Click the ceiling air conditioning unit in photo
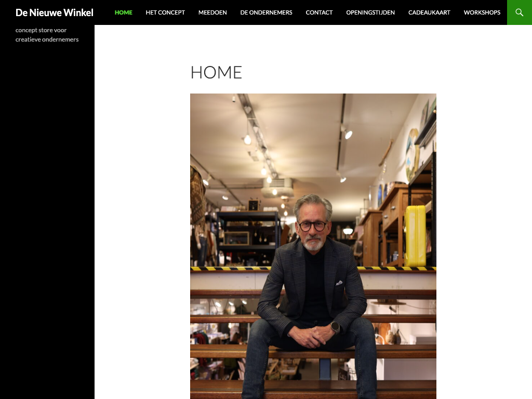 pos(277,188)
